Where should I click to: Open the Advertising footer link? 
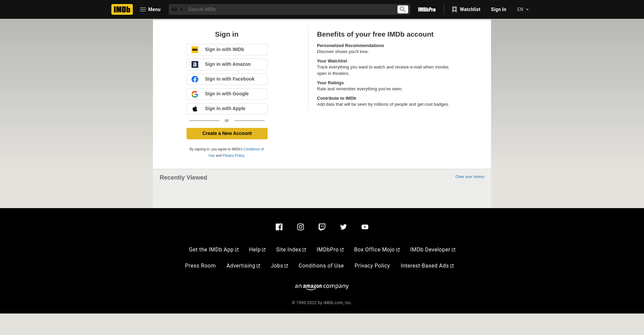[243, 266]
